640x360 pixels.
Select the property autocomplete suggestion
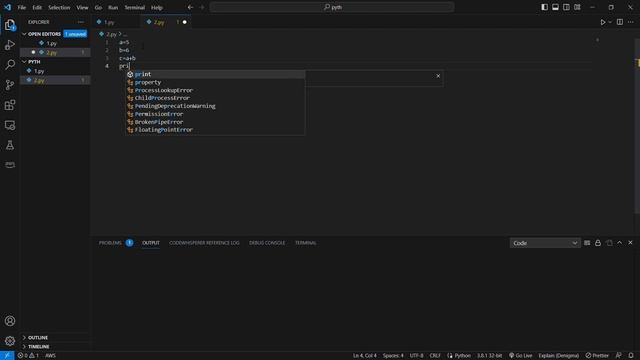pyautogui.click(x=215, y=82)
